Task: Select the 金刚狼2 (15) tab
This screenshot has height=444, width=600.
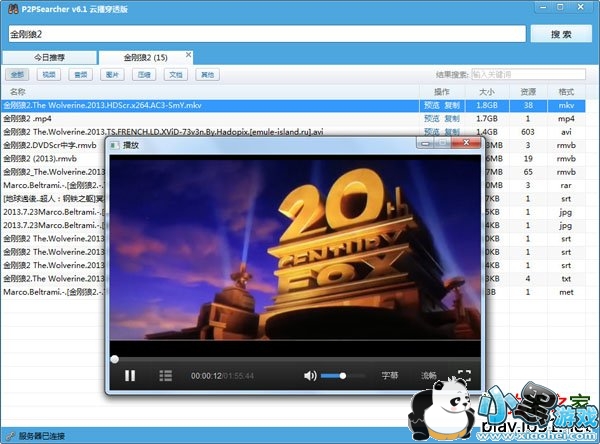Action: 145,57
